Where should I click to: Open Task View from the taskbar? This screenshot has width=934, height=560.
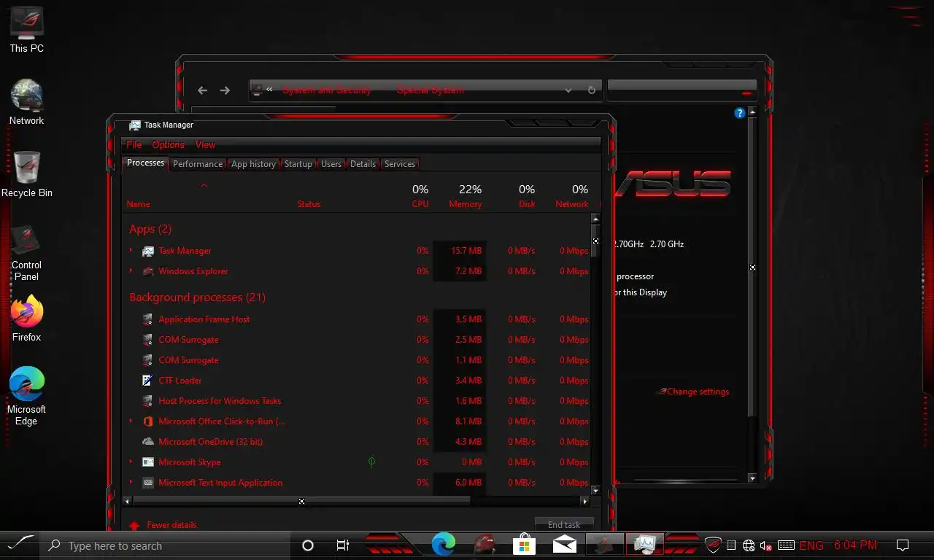(x=342, y=545)
